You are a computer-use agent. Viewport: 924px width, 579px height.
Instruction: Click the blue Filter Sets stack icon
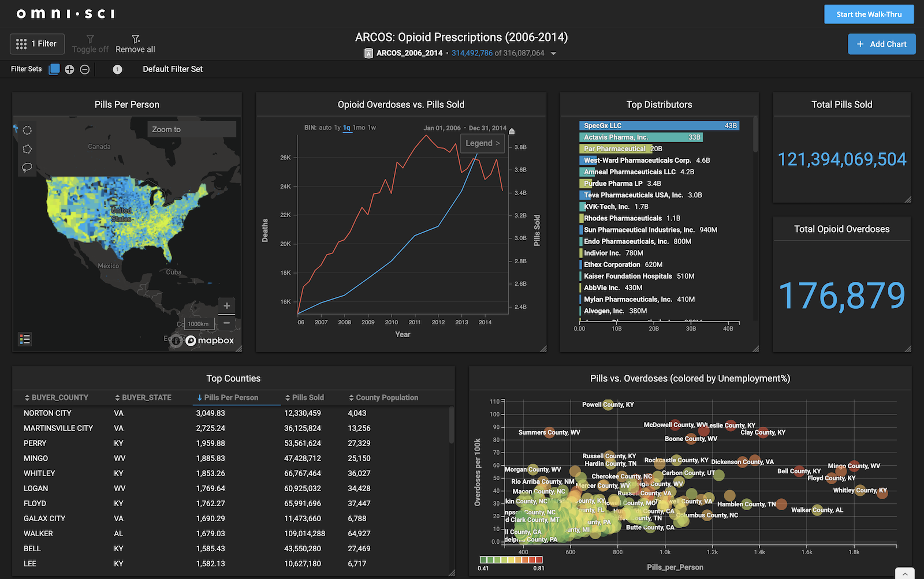coord(54,69)
